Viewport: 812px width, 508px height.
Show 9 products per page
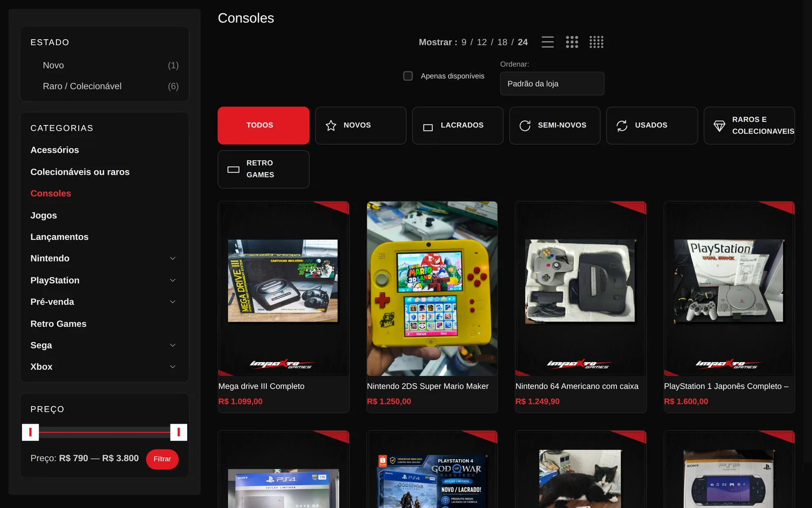464,42
